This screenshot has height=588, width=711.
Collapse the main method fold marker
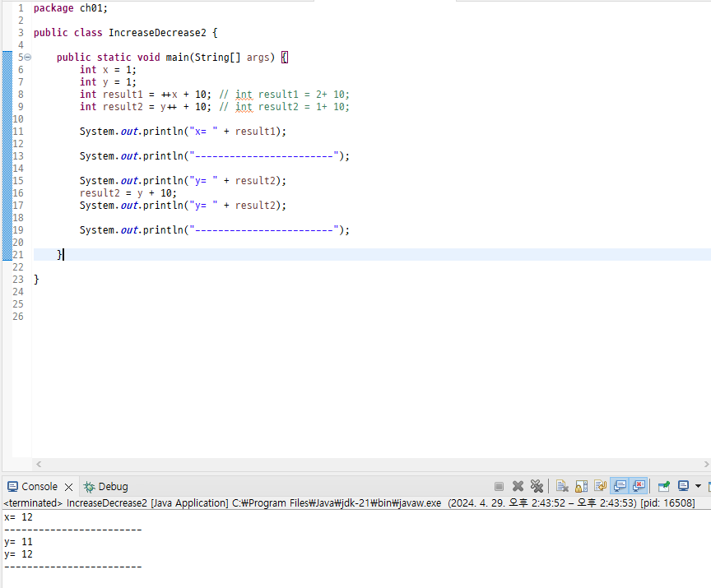[28, 57]
